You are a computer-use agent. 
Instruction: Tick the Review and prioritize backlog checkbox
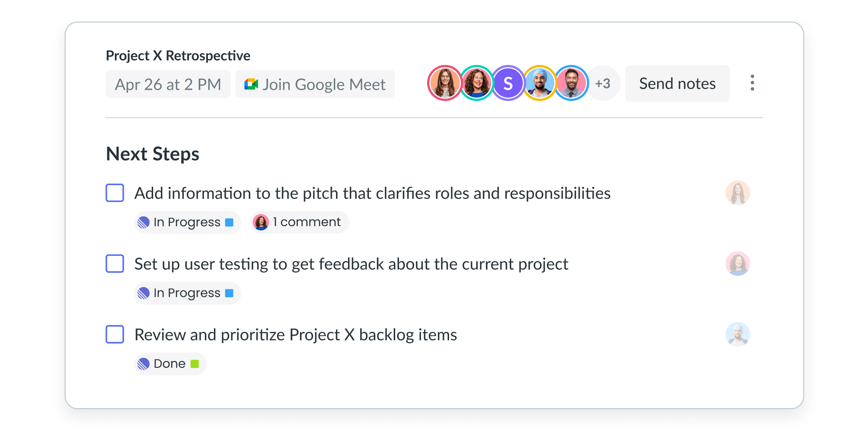click(x=115, y=334)
